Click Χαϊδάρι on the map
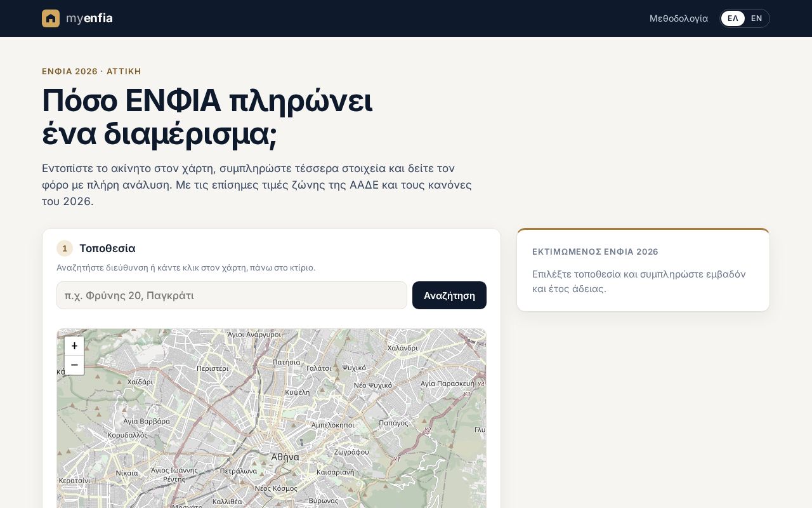This screenshot has height=508, width=812. (140, 382)
